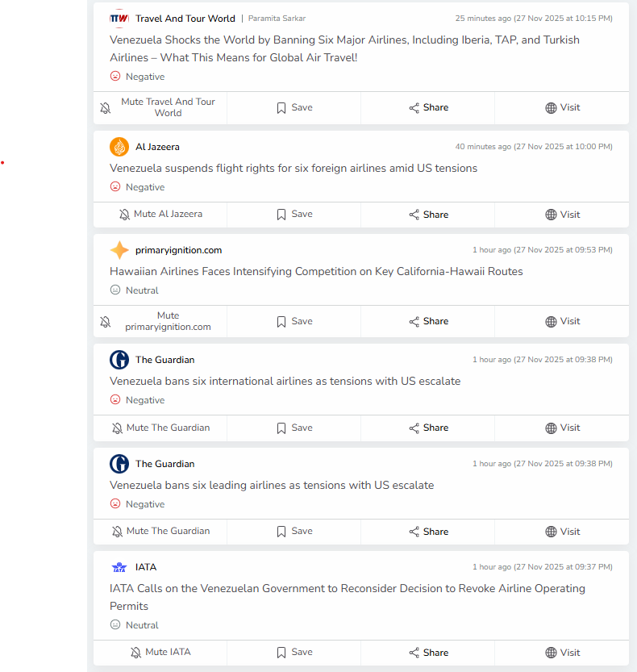Mute Travel And Tour World source

click(160, 107)
